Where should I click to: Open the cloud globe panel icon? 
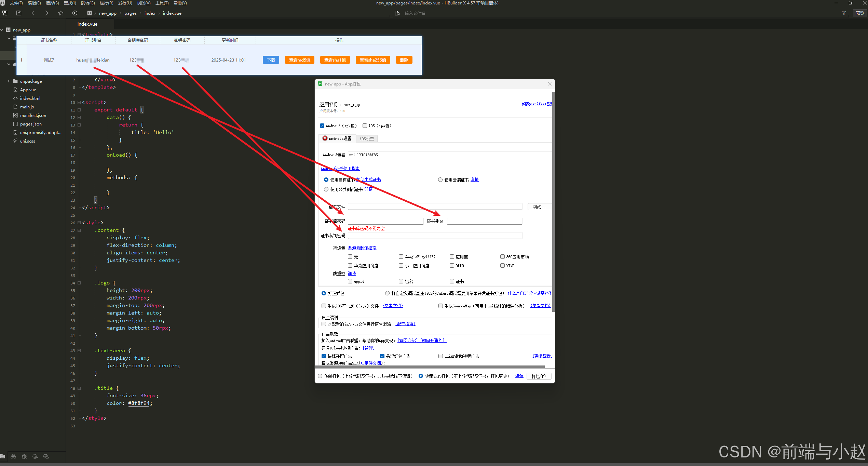(46, 456)
